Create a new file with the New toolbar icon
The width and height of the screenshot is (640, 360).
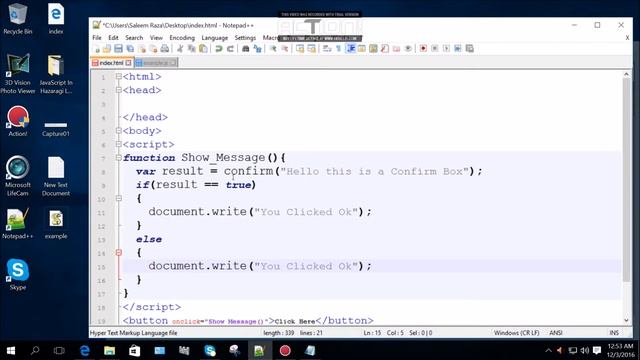pyautogui.click(x=97, y=49)
